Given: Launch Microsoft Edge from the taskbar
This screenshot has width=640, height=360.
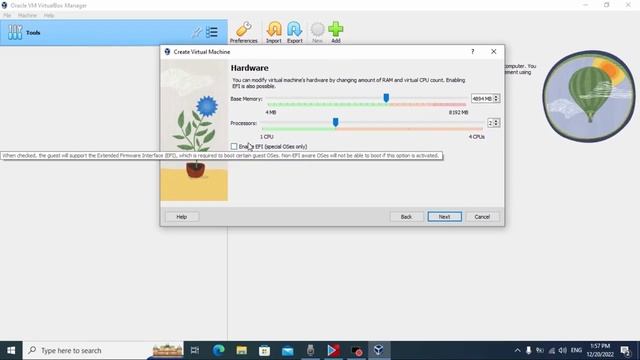Looking at the screenshot, I should tap(218, 350).
